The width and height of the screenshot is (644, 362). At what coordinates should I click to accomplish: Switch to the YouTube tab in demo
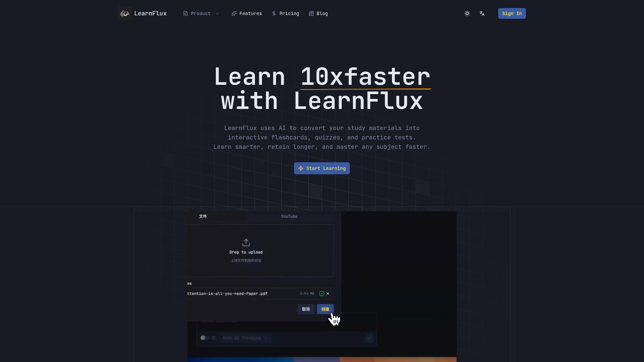tap(289, 217)
